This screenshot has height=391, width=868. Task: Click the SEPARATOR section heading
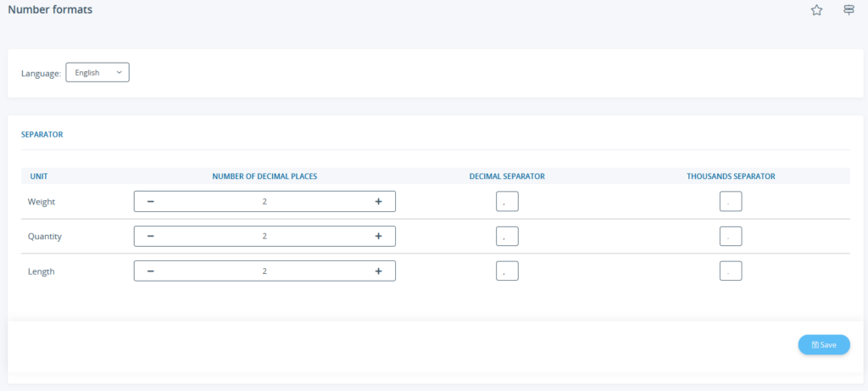[42, 134]
